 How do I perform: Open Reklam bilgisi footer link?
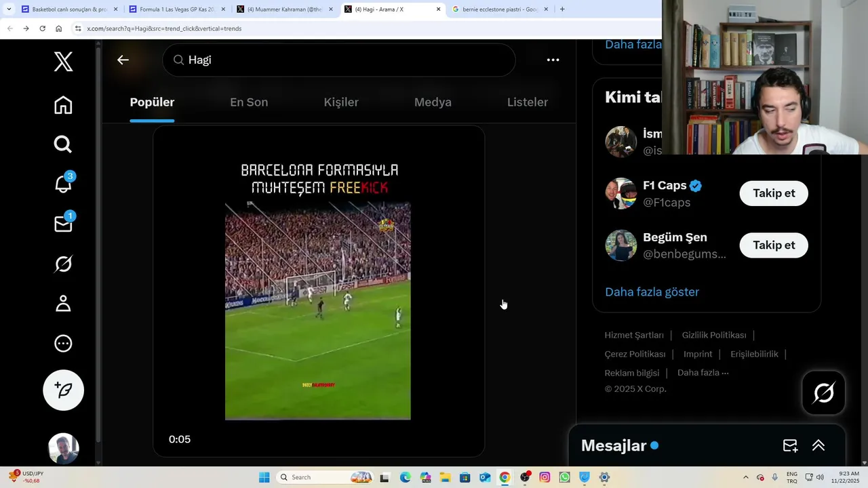(x=632, y=373)
